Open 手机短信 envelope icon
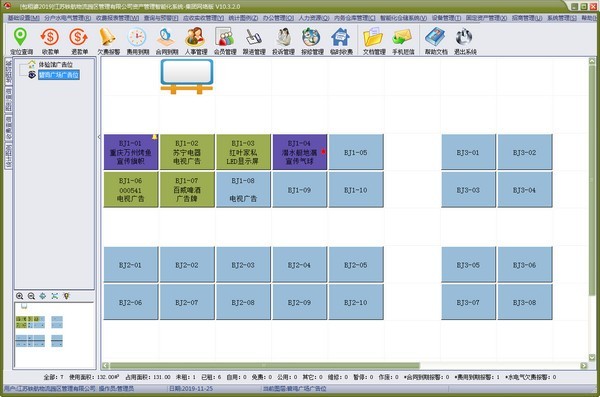Viewport: 600px width, 397px height. (x=403, y=41)
